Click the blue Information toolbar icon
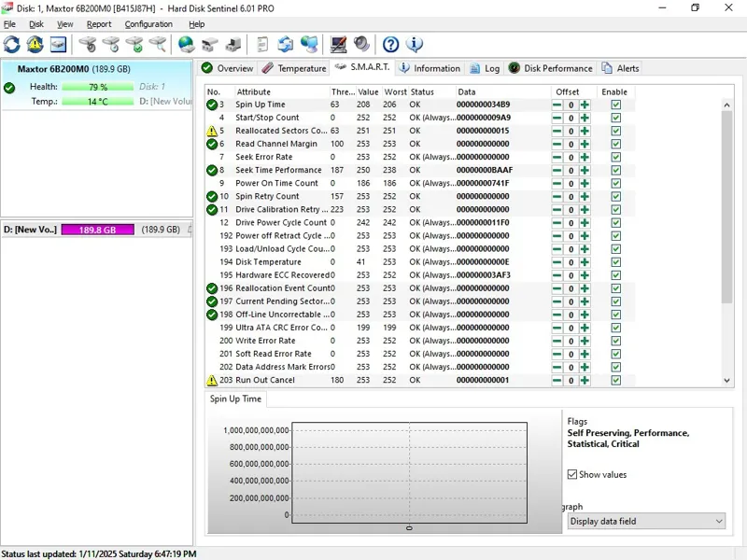The image size is (747, 560). click(x=415, y=44)
